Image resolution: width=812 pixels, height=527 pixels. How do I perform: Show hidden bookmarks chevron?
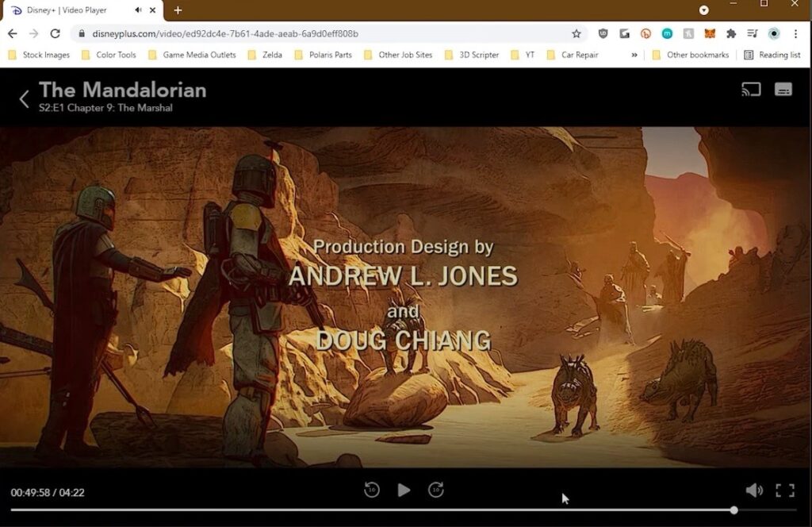click(634, 55)
